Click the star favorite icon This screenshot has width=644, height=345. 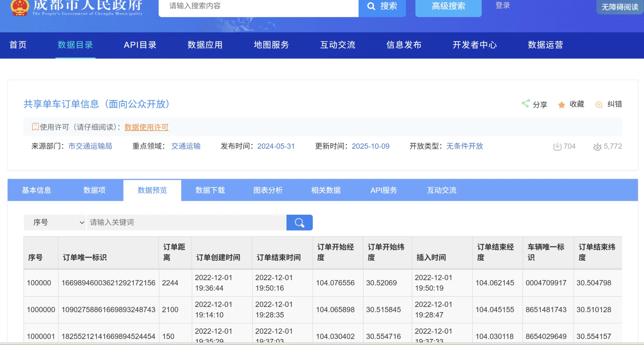561,105
